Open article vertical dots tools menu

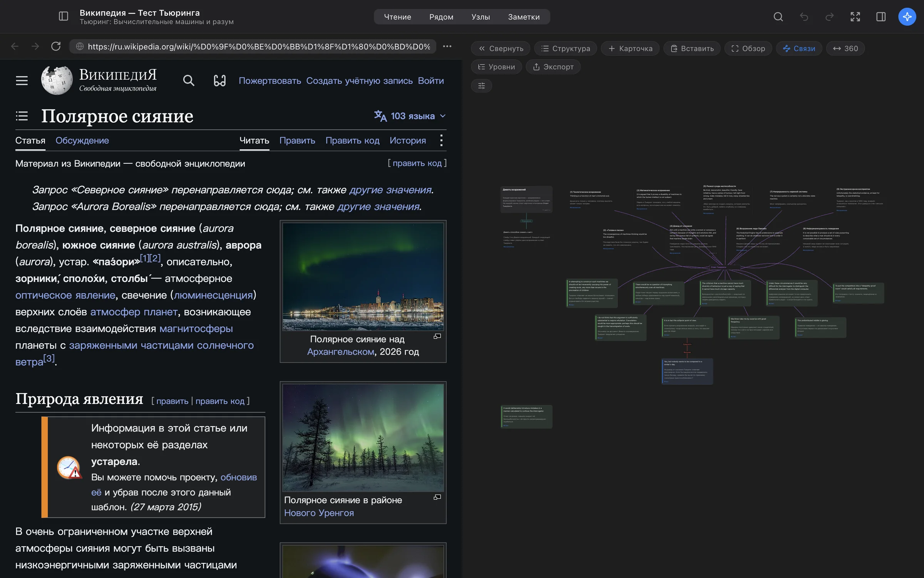click(x=441, y=140)
